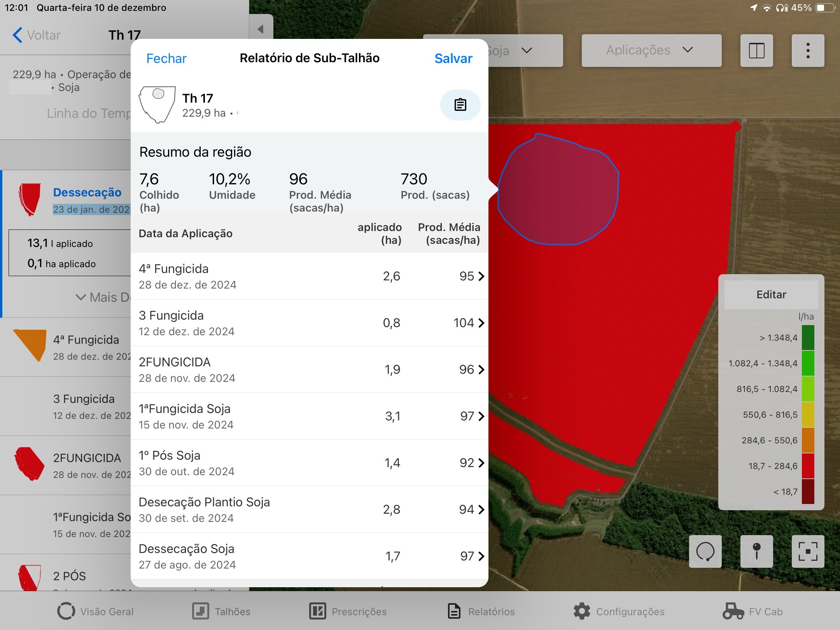Tap the Voltar back chevron
840x630 pixels.
[x=17, y=35]
